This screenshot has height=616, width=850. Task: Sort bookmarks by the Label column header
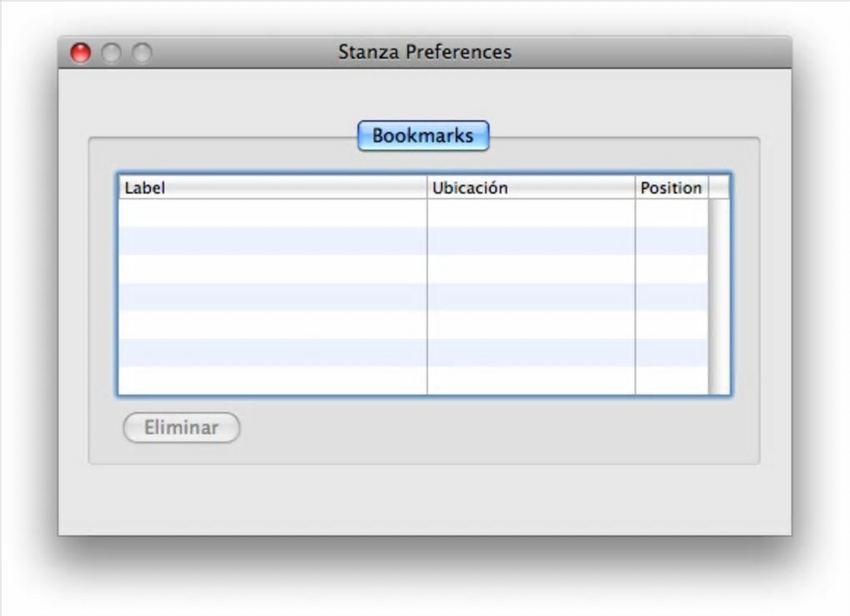click(272, 188)
